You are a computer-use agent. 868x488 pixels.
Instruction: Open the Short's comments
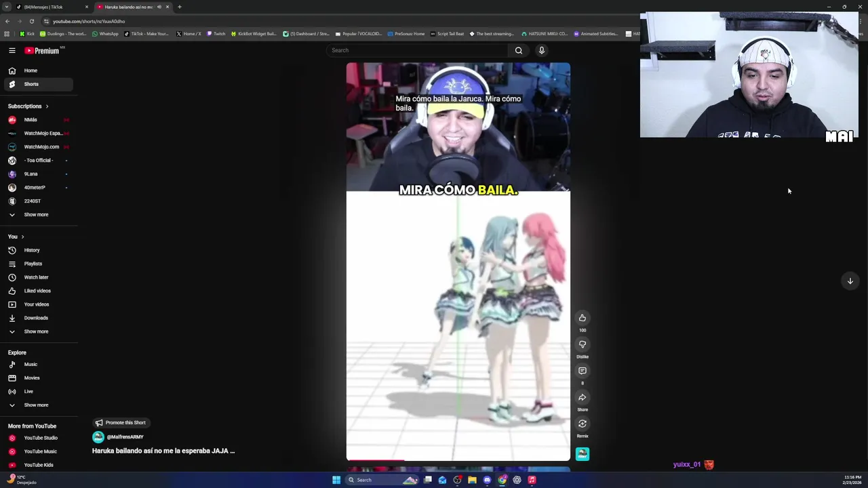[583, 371]
